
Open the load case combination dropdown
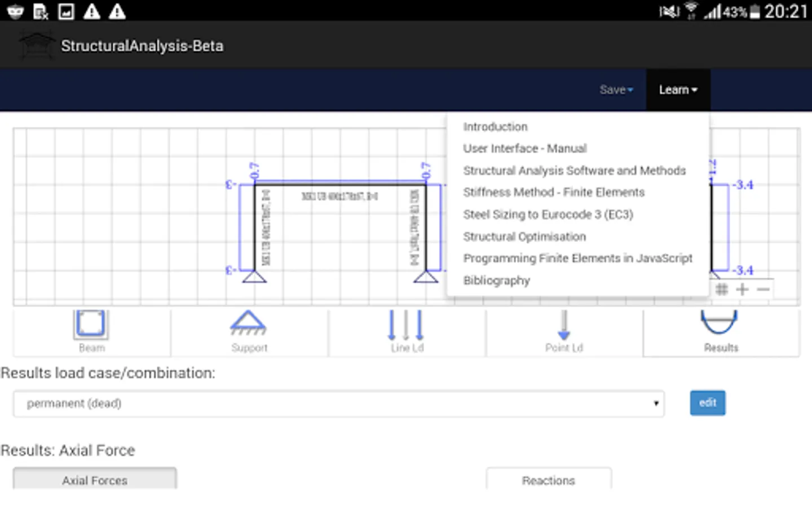tap(338, 404)
